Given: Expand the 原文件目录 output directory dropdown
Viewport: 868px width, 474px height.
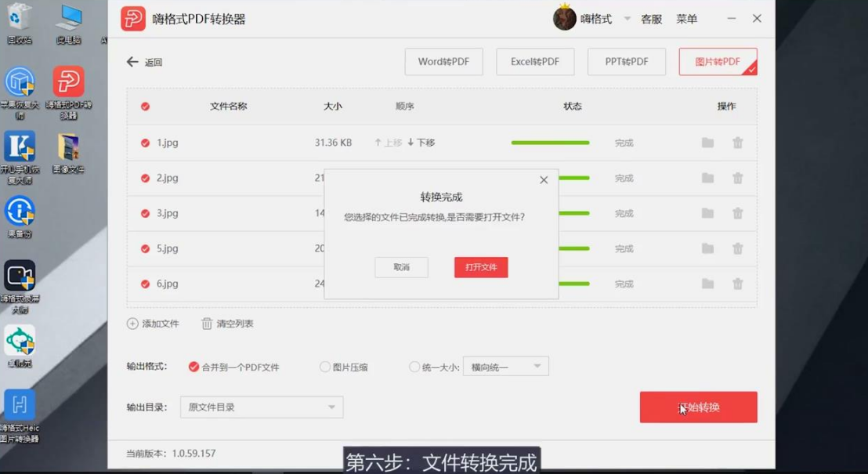Looking at the screenshot, I should (262, 407).
